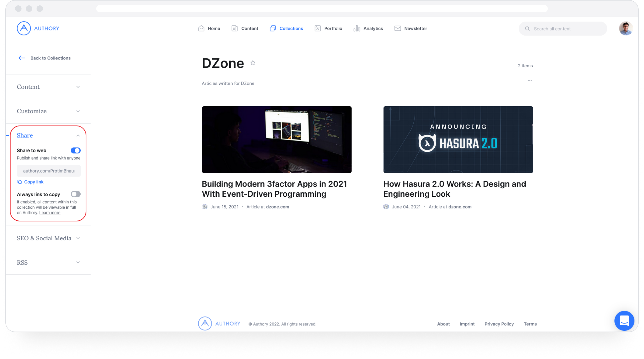644x359 pixels.
Task: Collapse the Share sidebar section
Action: (48, 135)
